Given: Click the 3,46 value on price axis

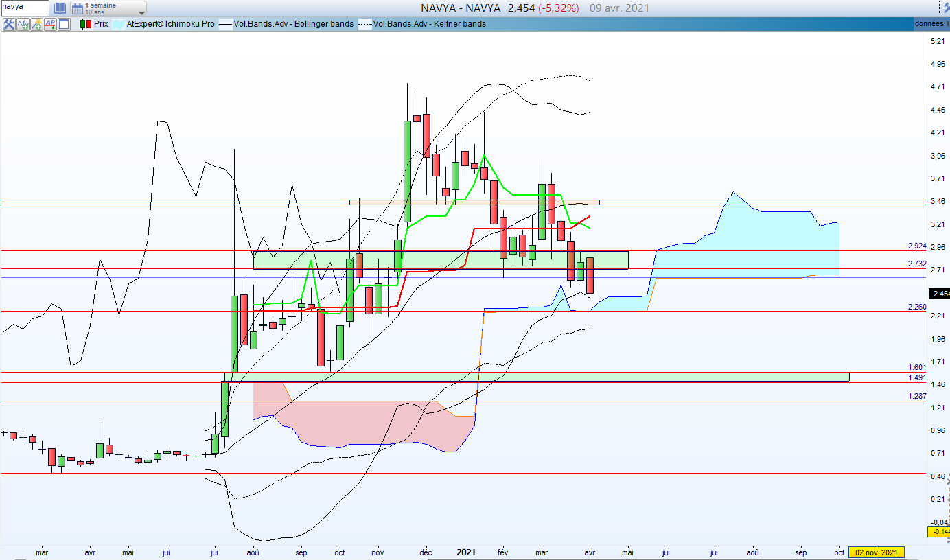Looking at the screenshot, I should tap(938, 202).
